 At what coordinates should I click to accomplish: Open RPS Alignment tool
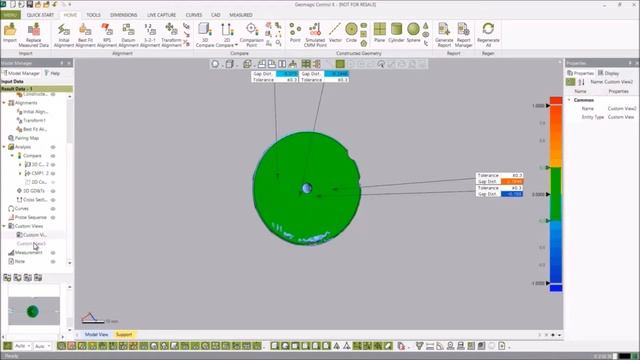tap(107, 35)
